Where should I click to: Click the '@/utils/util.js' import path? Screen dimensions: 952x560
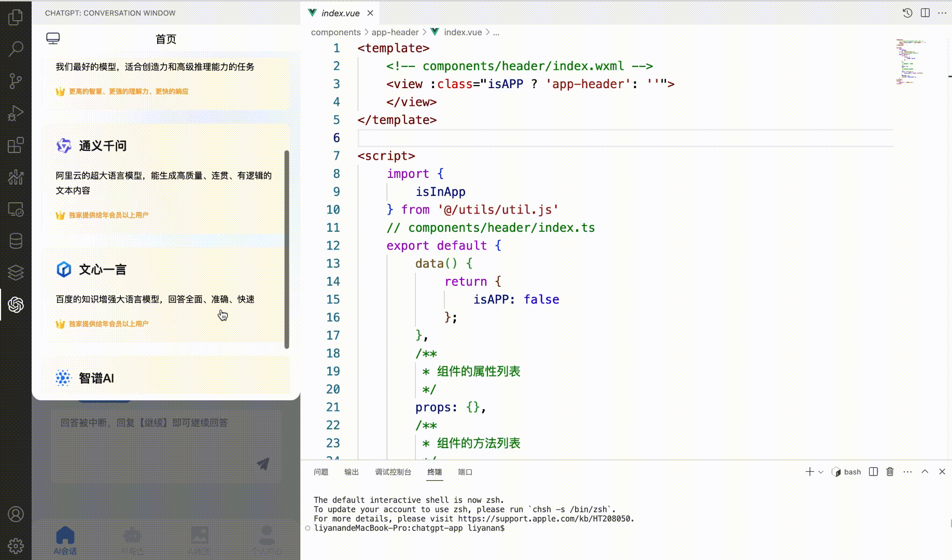coord(498,209)
